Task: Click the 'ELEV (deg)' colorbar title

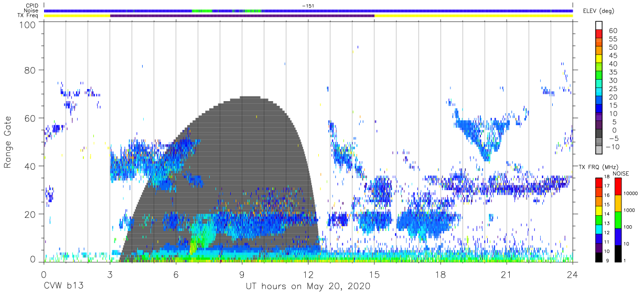Action: click(x=599, y=11)
